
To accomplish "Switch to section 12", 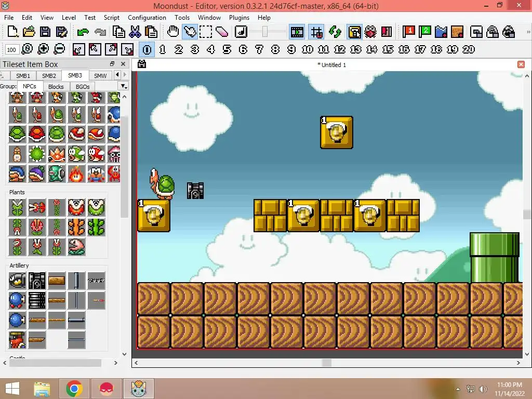I will pyautogui.click(x=340, y=49).
